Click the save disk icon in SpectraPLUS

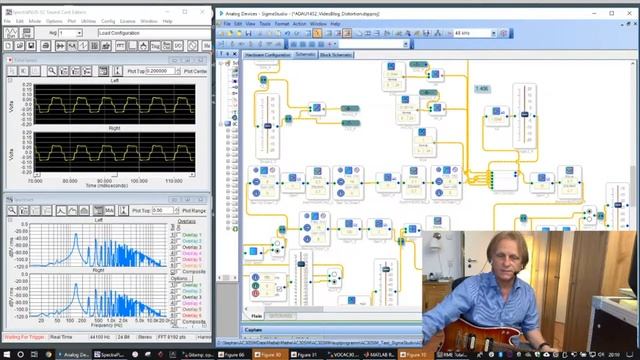pyautogui.click(x=31, y=46)
